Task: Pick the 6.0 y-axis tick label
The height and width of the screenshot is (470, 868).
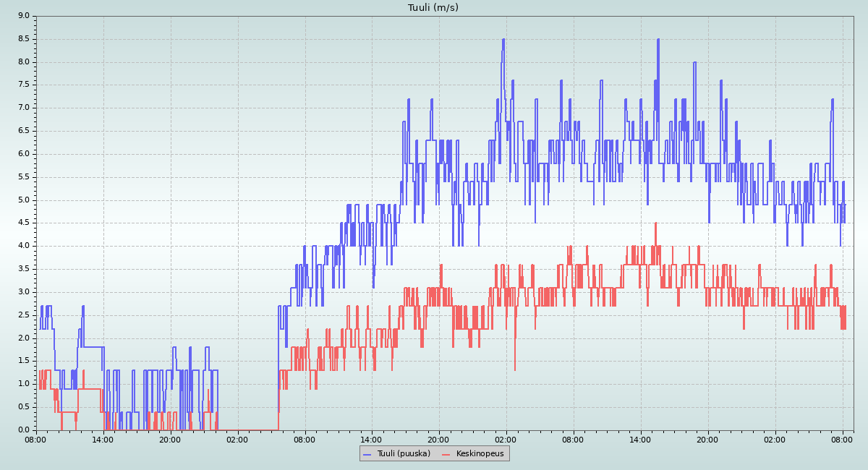Action: point(23,153)
